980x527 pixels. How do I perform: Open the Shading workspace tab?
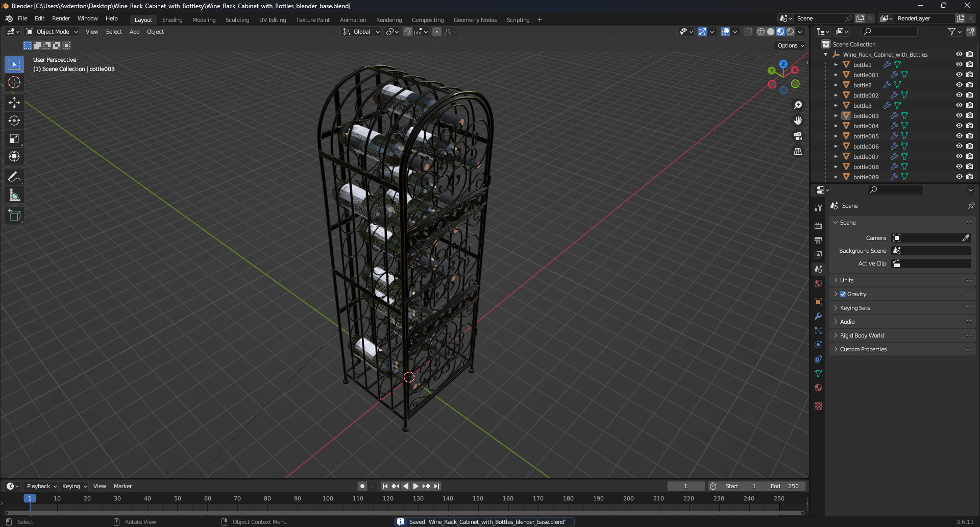[172, 20]
